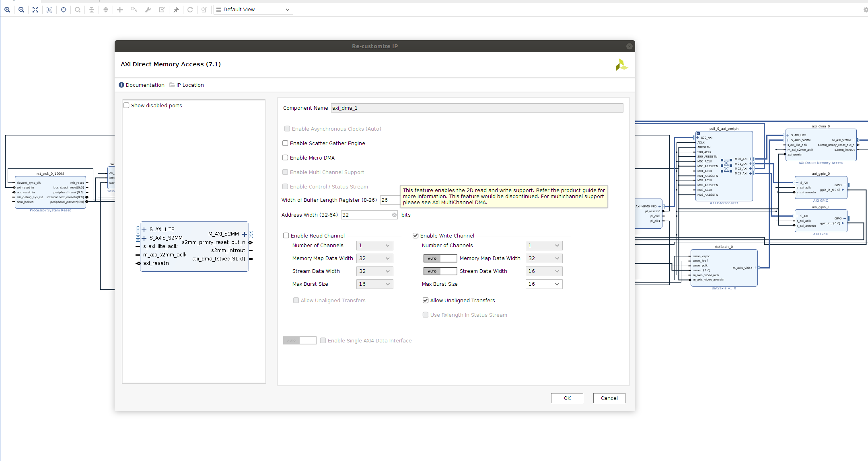Open write channel Number of Channels dropdown

[x=544, y=246]
